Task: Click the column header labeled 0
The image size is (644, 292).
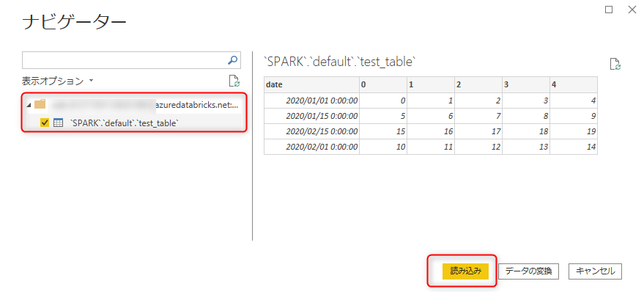Action: coord(382,84)
